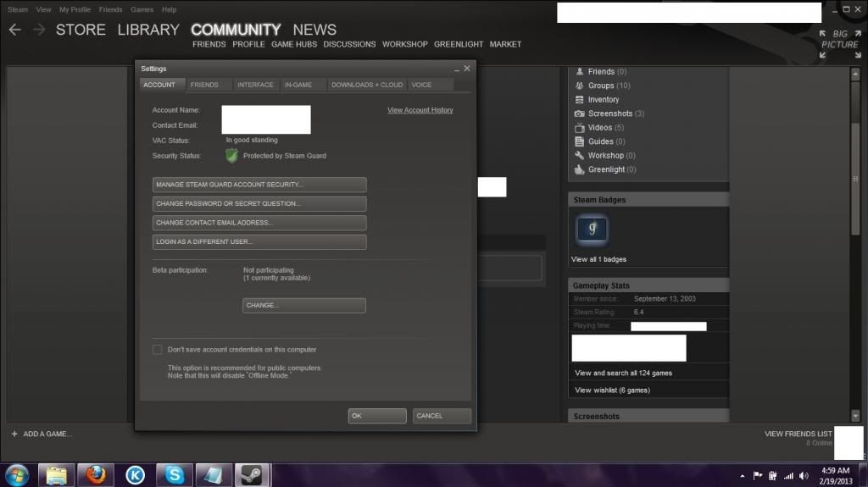Click the volume speaker tray icon

pyautogui.click(x=804, y=476)
